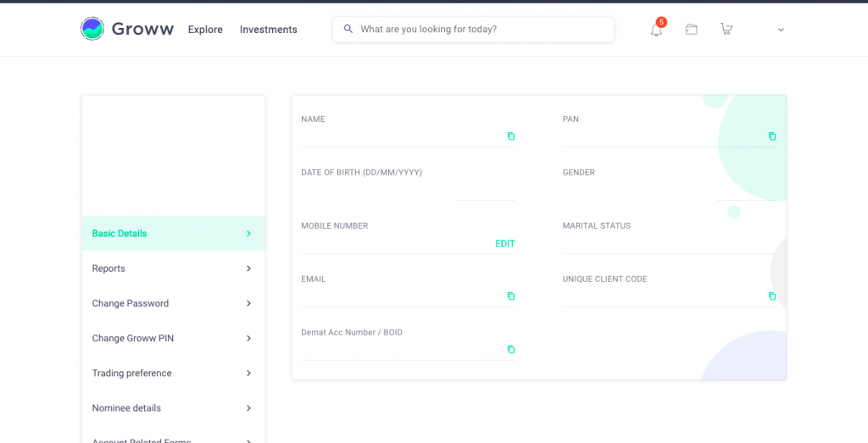868x443 pixels.
Task: Select Change Groww PIN in sidebar
Action: pos(173,338)
